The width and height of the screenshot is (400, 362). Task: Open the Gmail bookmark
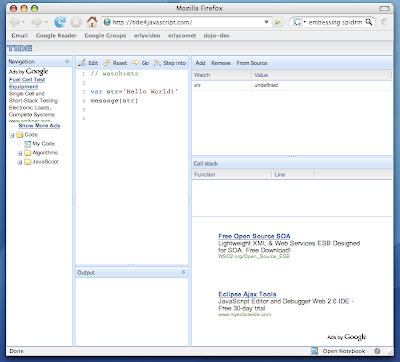(20, 35)
